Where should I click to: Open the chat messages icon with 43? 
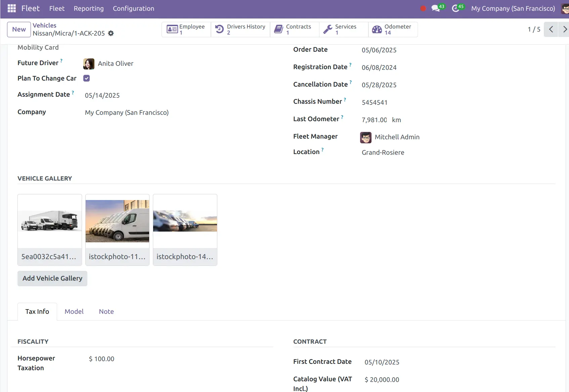(x=438, y=8)
